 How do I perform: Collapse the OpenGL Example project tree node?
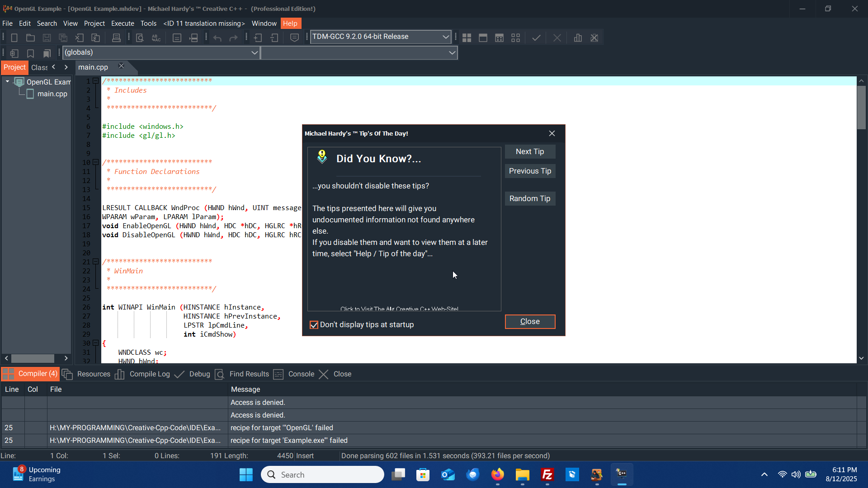pyautogui.click(x=8, y=82)
